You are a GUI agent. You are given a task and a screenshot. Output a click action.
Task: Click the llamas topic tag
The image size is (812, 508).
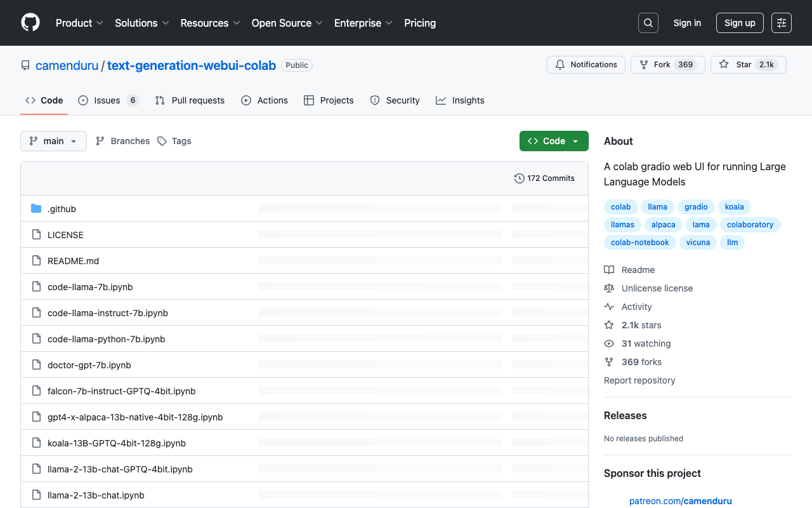pos(622,225)
